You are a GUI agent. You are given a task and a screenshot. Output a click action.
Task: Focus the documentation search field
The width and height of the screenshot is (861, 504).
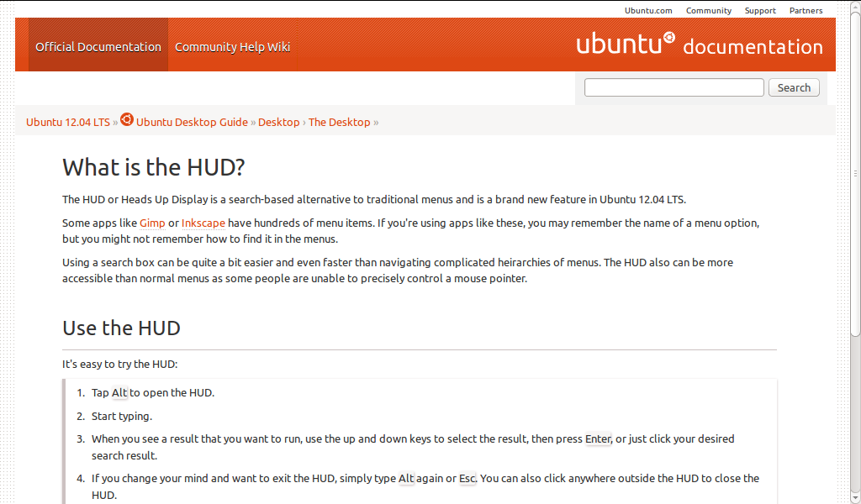point(673,87)
